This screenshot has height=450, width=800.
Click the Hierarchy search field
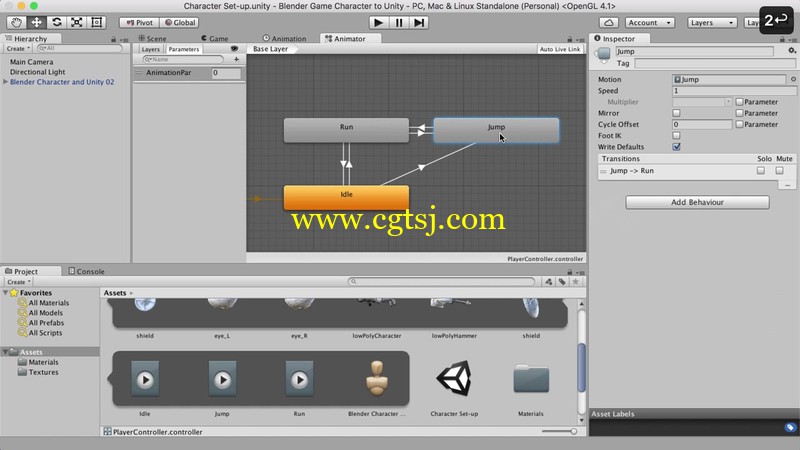(80, 48)
